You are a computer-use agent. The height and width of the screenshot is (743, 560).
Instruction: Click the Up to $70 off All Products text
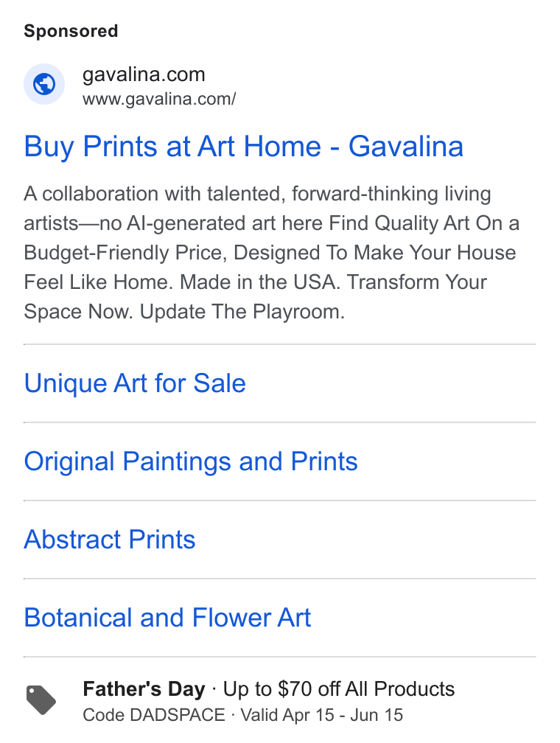tap(339, 689)
